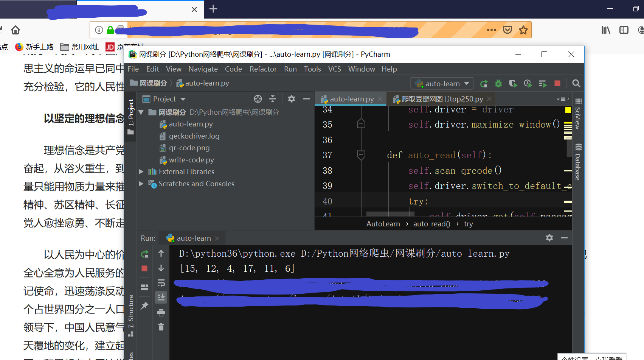Open the Database side panel
The image size is (644, 360).
(578, 162)
